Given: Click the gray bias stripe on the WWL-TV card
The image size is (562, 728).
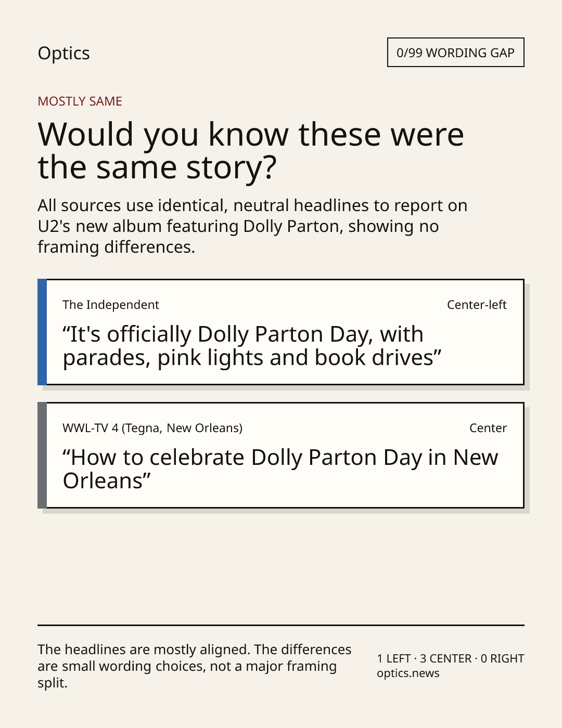Looking at the screenshot, I should (x=42, y=456).
